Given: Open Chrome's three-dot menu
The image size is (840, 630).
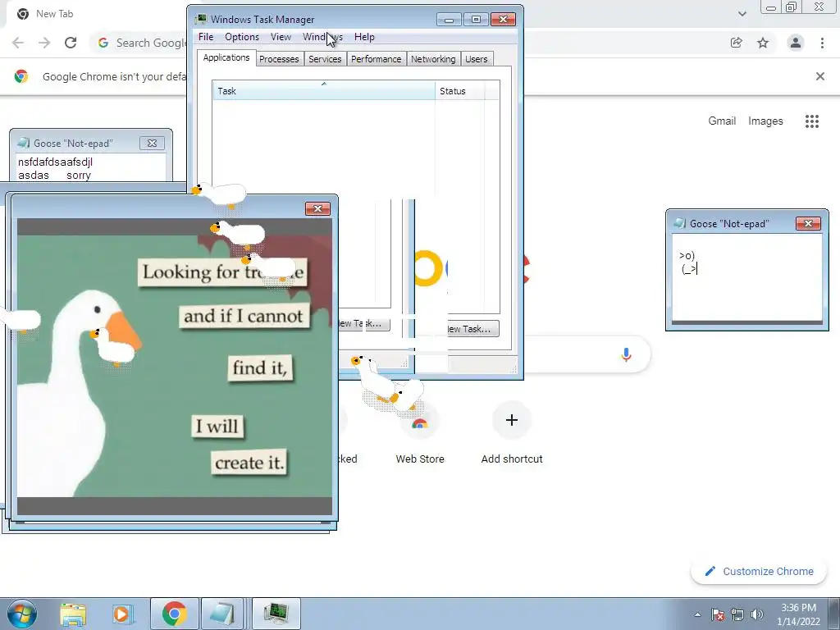Looking at the screenshot, I should [822, 43].
